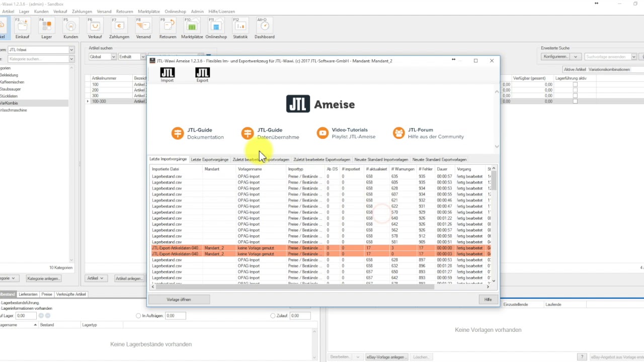Open the Zahlungen toolbar module
644x362 pixels.
tap(119, 28)
